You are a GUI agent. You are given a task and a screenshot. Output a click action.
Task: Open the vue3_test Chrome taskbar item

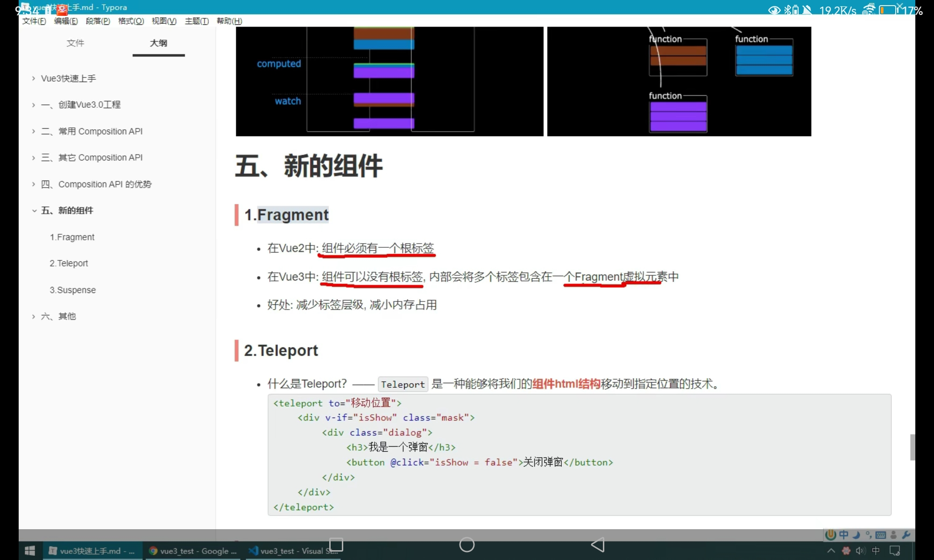coord(193,551)
